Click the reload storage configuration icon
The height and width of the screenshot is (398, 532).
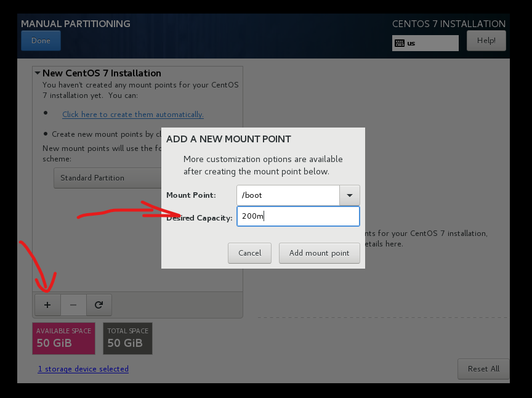point(99,305)
